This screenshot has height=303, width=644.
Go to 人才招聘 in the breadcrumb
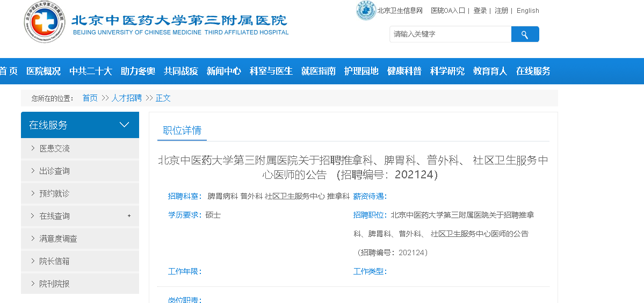(x=127, y=98)
